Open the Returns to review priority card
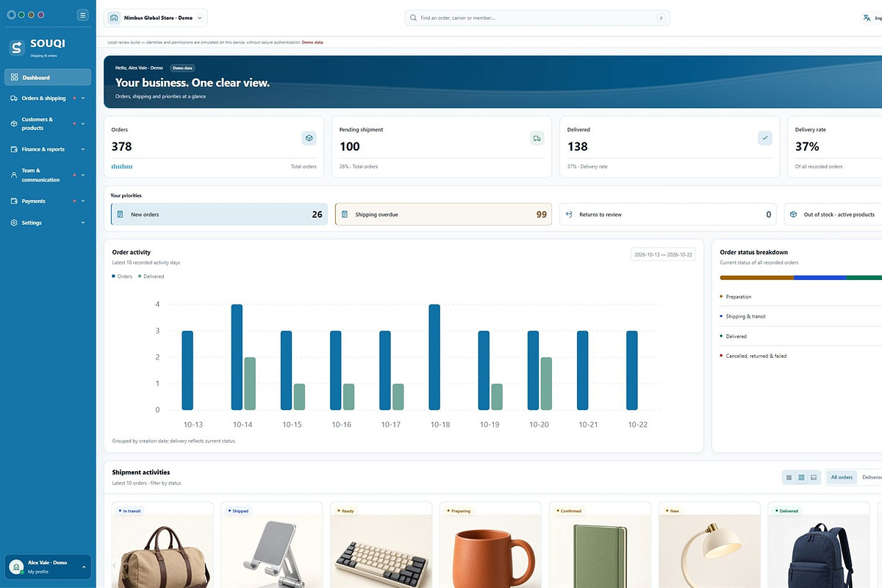882x588 pixels. tap(667, 215)
